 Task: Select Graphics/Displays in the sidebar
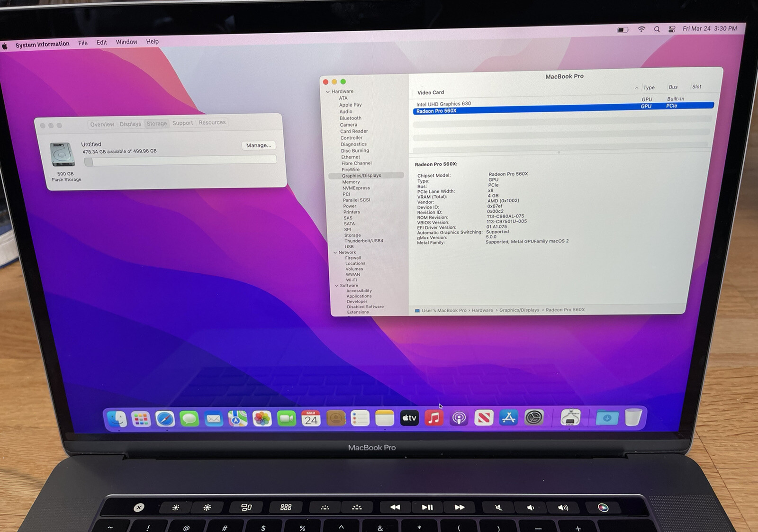(x=366, y=176)
